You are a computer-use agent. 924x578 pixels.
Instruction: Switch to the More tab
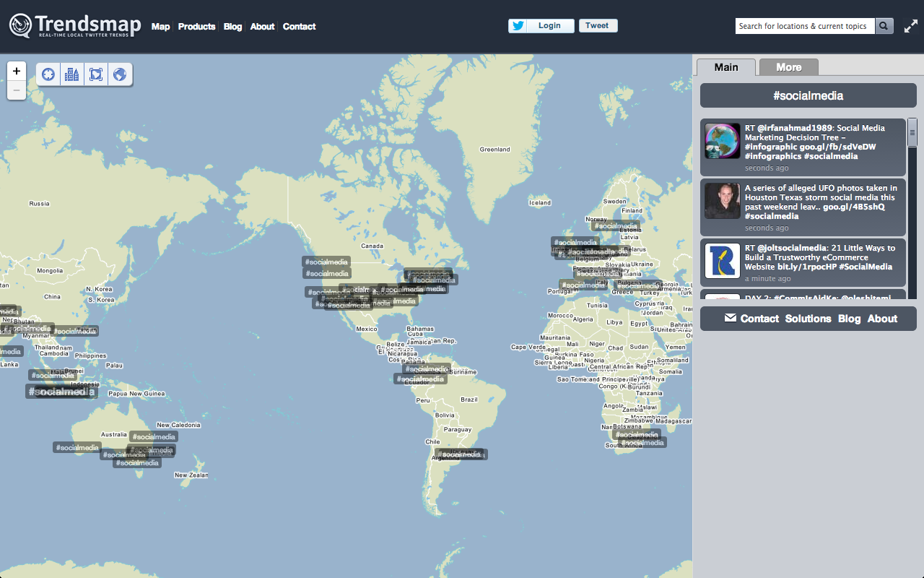click(789, 67)
